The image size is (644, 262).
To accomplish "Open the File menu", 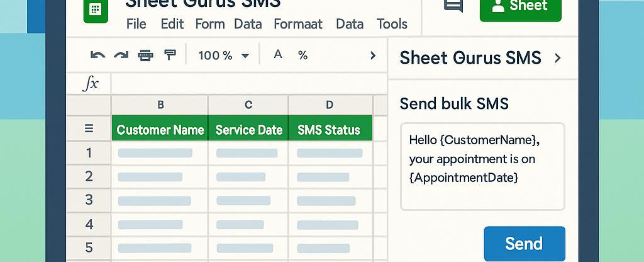I will (x=136, y=24).
